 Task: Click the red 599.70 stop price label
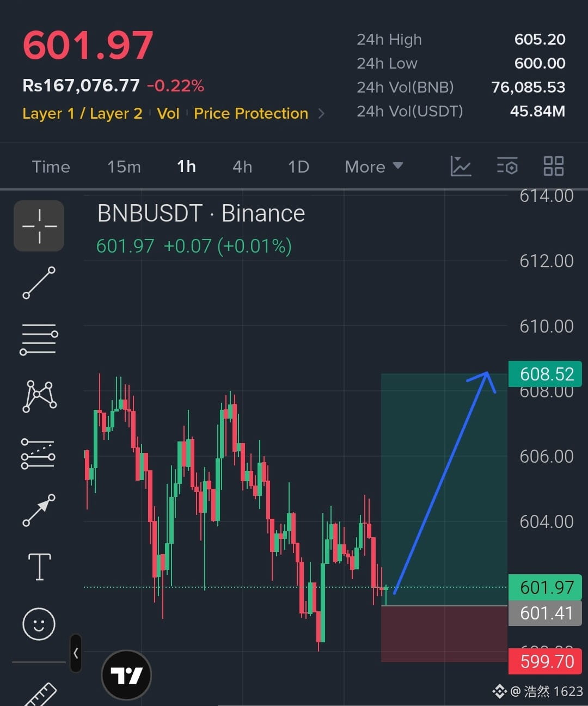(545, 661)
